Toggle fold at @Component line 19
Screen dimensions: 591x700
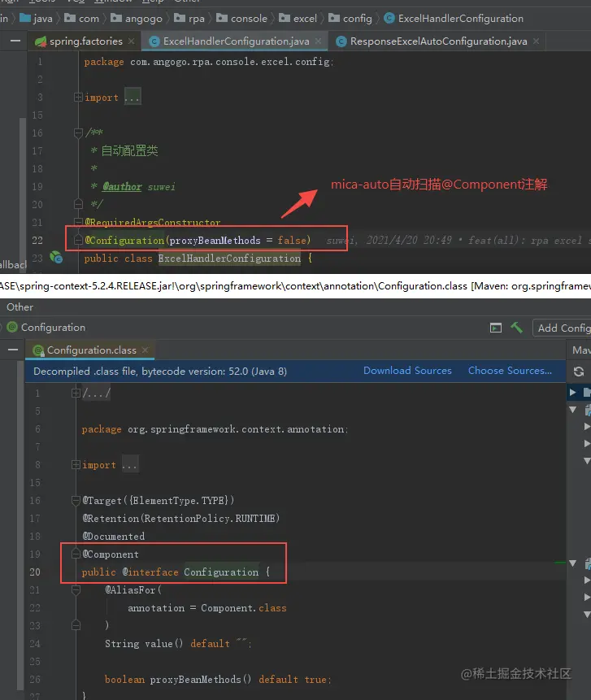[x=76, y=554]
